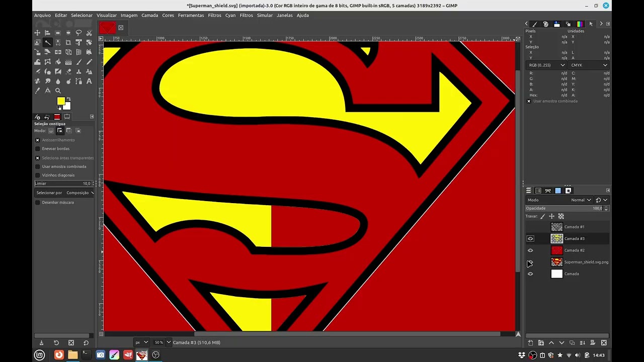Select the Ellipse Select tool

coord(68,33)
